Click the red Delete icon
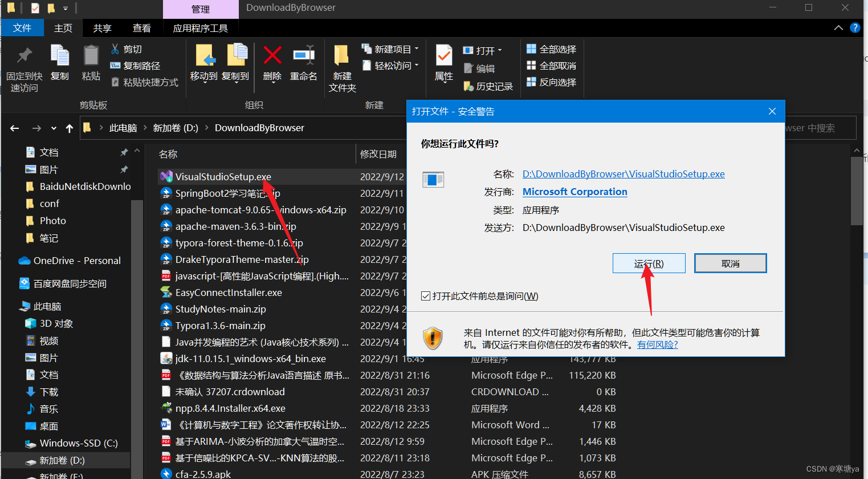This screenshot has height=479, width=868. click(272, 55)
